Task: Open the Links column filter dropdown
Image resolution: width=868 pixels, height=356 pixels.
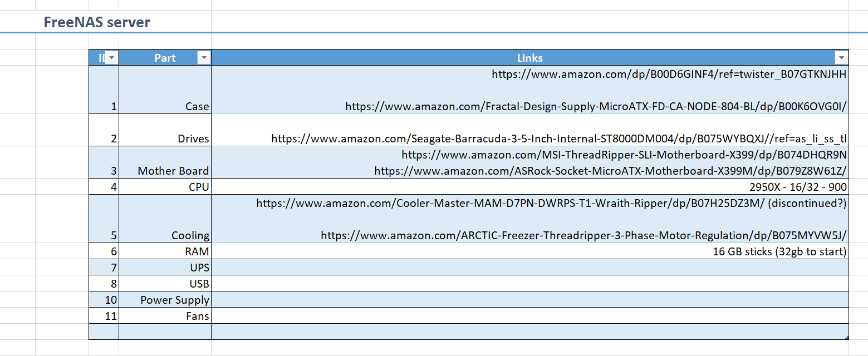Action: coord(841,58)
